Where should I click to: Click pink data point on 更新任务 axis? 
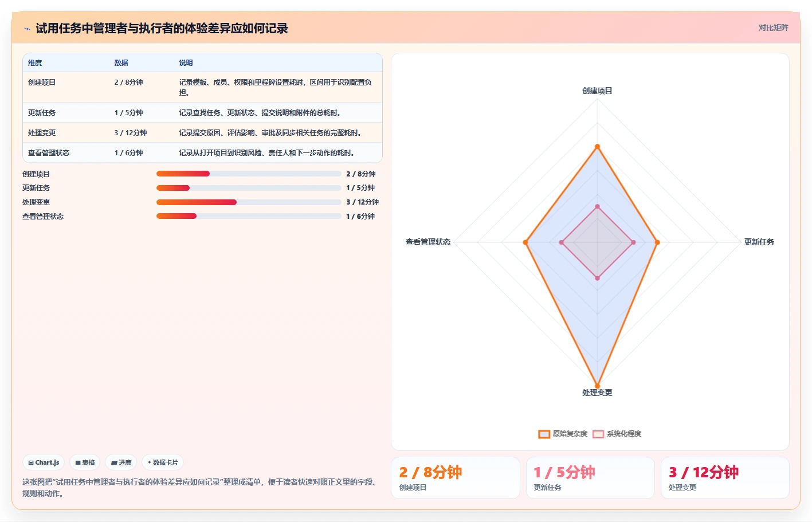[x=633, y=242]
